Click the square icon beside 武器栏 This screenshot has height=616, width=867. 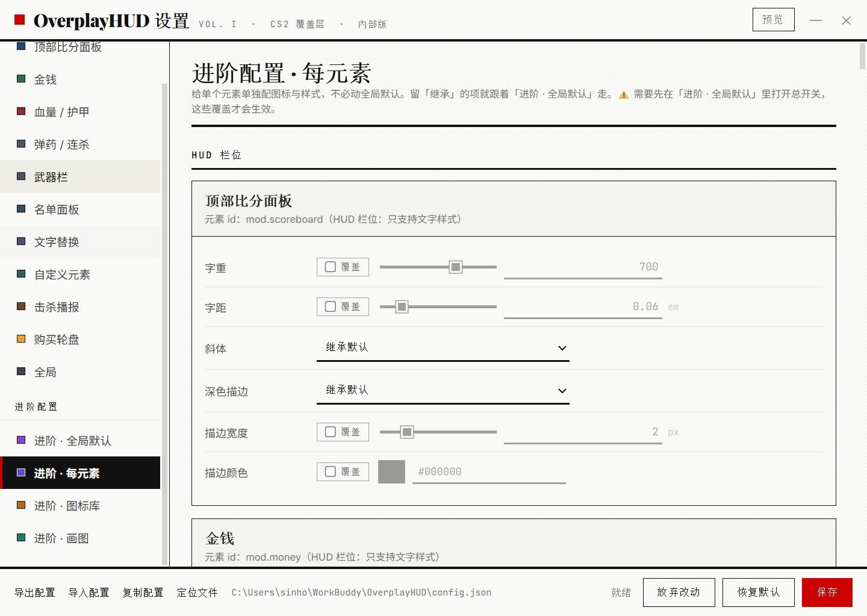[x=21, y=176]
